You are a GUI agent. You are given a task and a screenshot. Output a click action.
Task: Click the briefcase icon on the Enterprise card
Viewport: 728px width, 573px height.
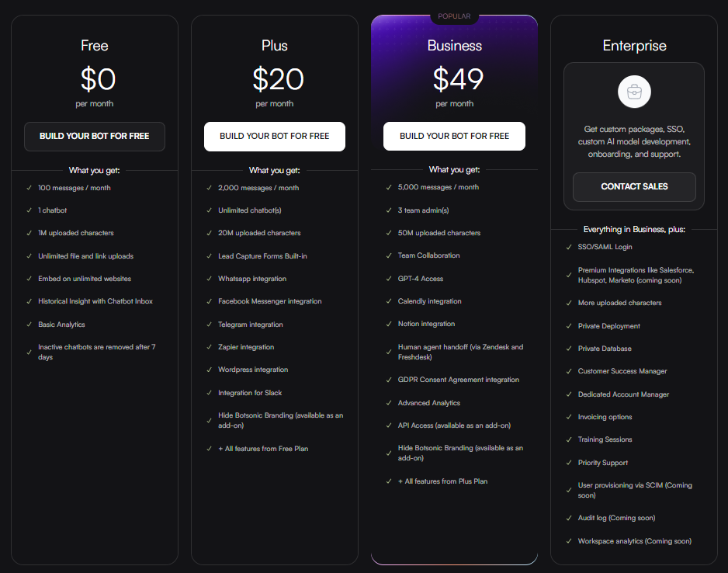coord(634,91)
